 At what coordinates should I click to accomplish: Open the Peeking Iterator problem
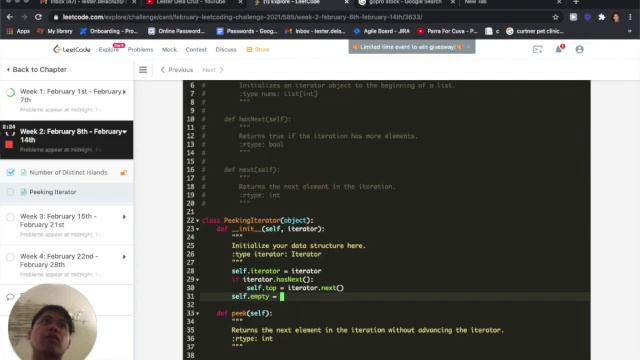click(53, 192)
